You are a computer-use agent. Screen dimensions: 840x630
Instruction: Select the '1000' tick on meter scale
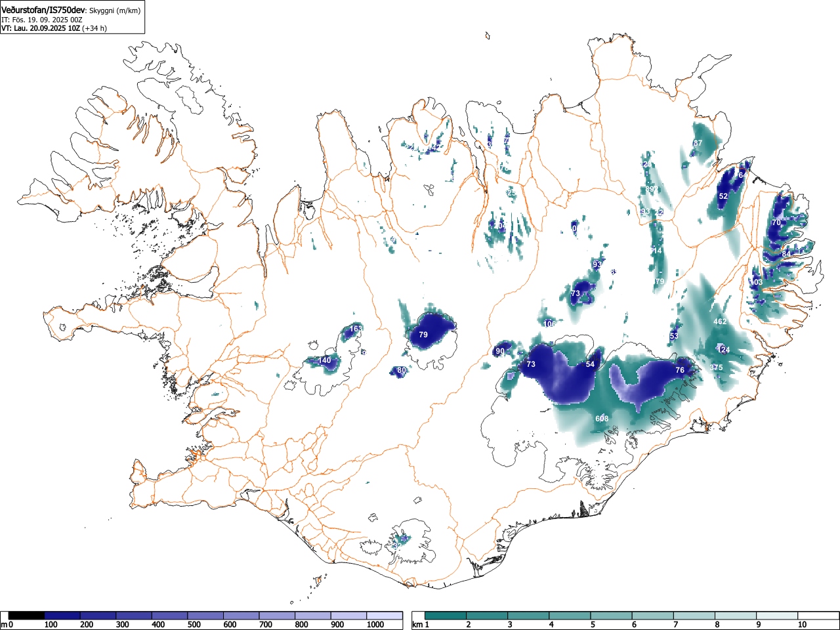[x=375, y=625]
